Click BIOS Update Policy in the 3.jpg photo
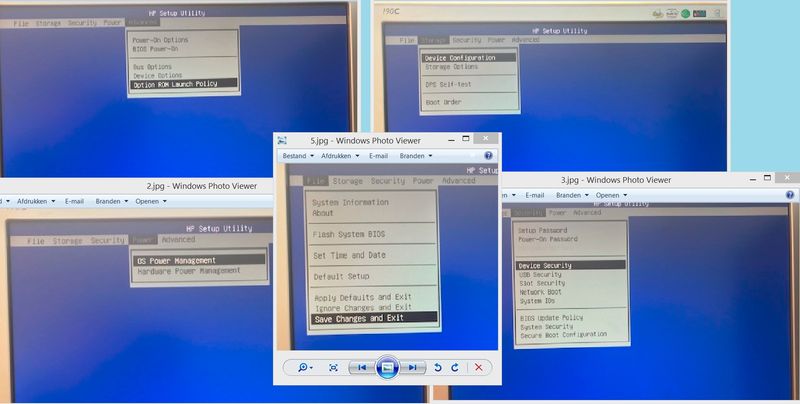This screenshot has height=404, width=800. pyautogui.click(x=552, y=318)
